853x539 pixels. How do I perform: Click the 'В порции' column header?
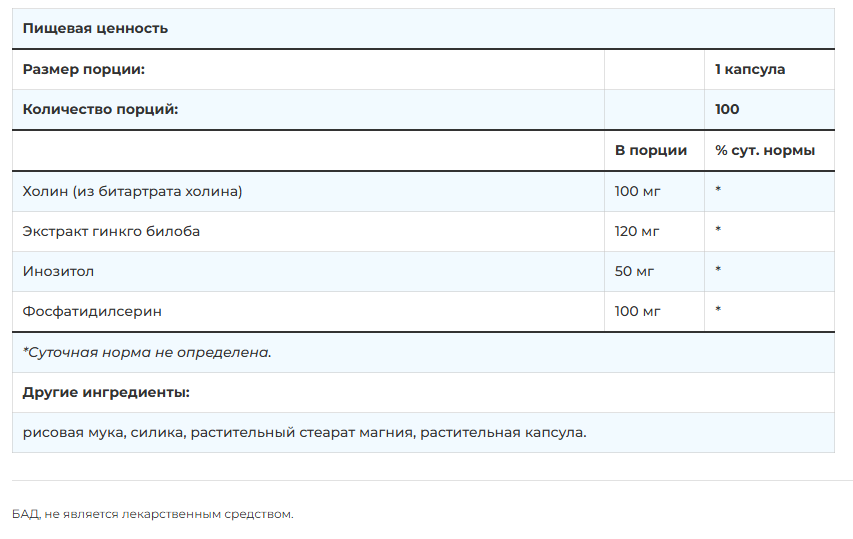651,150
